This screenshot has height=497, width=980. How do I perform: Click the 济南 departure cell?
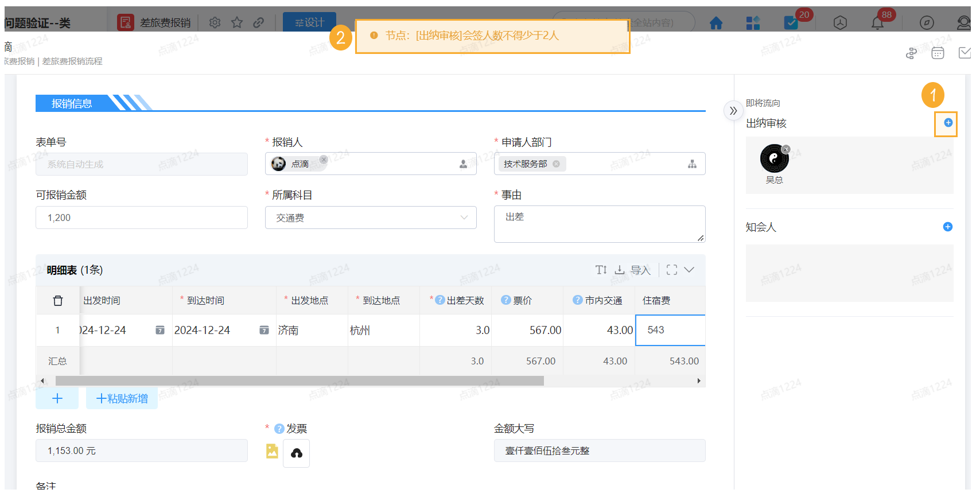tap(312, 330)
